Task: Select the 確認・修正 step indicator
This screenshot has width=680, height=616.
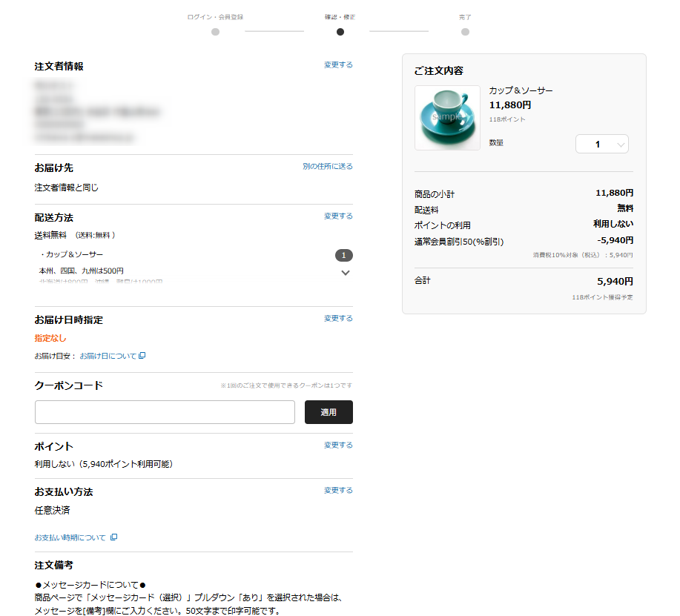Action: pyautogui.click(x=340, y=32)
